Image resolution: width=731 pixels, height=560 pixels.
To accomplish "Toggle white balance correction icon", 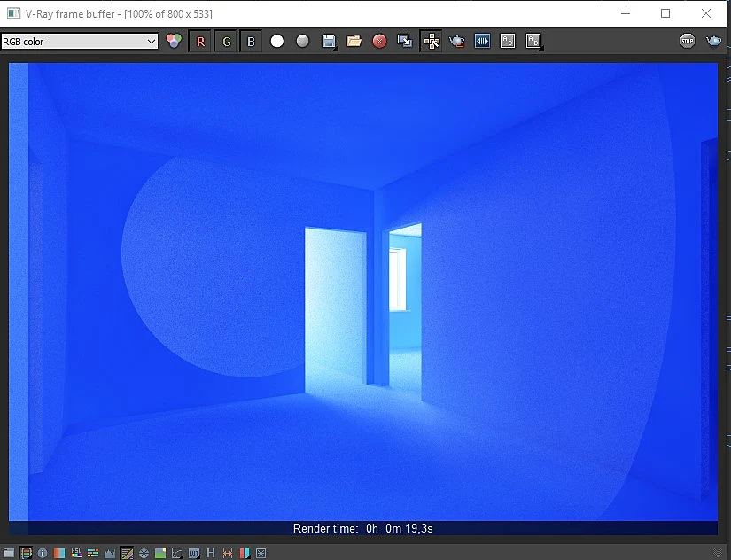I will tap(59, 553).
